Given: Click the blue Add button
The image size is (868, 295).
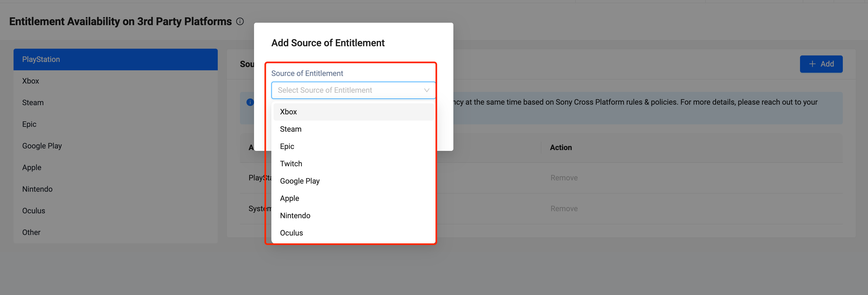Looking at the screenshot, I should [821, 64].
